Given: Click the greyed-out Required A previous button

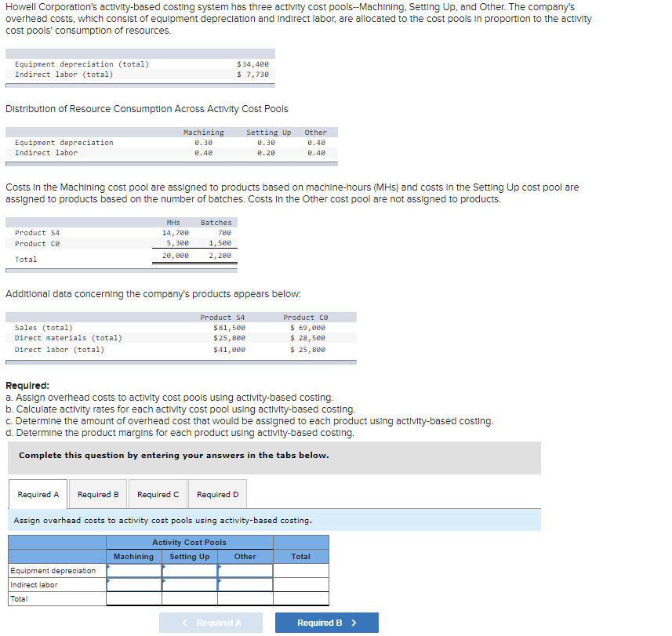Looking at the screenshot, I should [x=211, y=623].
